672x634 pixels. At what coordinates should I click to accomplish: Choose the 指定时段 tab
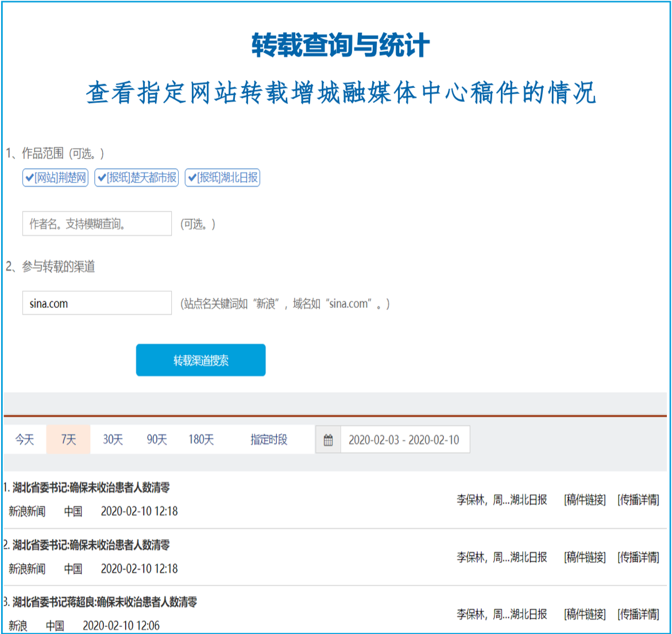(269, 439)
